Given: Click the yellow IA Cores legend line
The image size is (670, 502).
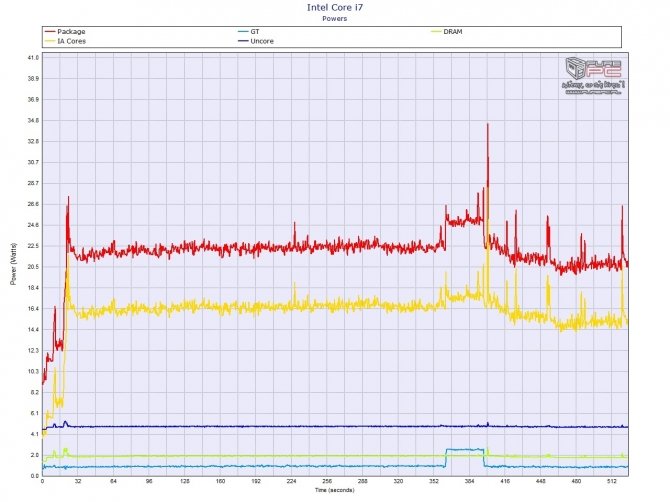Looking at the screenshot, I should point(50,41).
